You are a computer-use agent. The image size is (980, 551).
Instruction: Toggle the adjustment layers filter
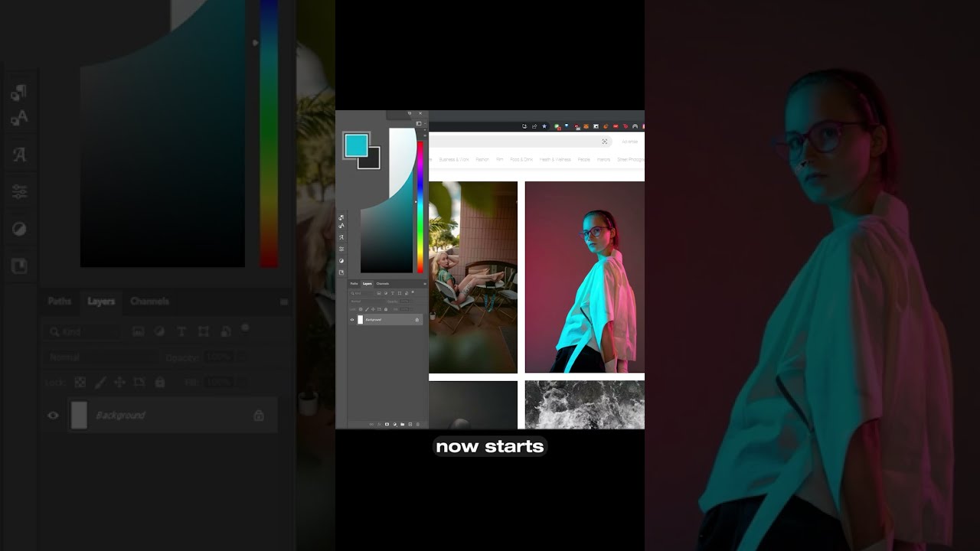pyautogui.click(x=386, y=293)
